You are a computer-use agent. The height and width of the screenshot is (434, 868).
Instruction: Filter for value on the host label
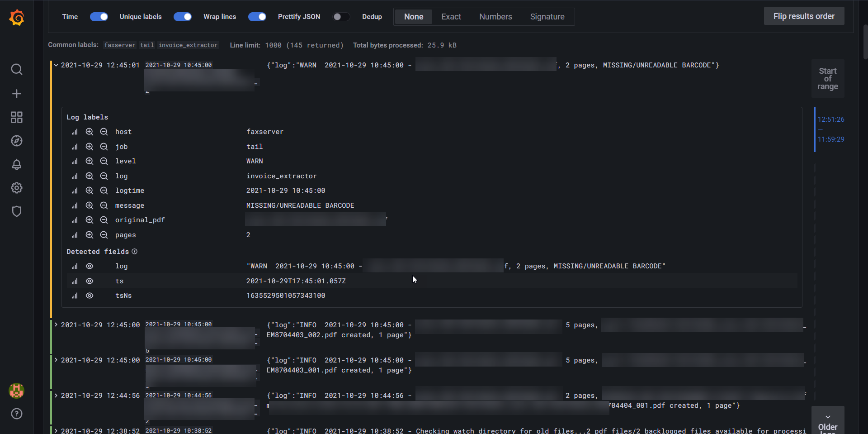(90, 132)
